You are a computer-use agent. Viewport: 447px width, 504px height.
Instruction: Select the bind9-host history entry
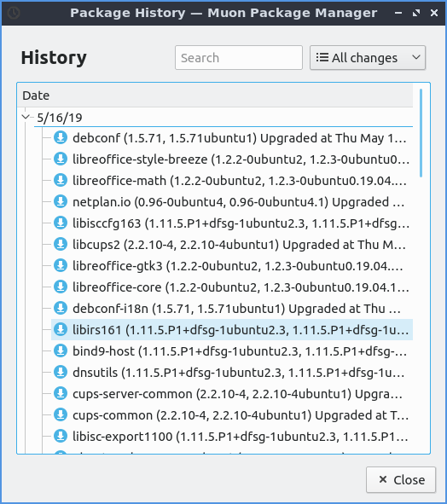[x=232, y=351]
